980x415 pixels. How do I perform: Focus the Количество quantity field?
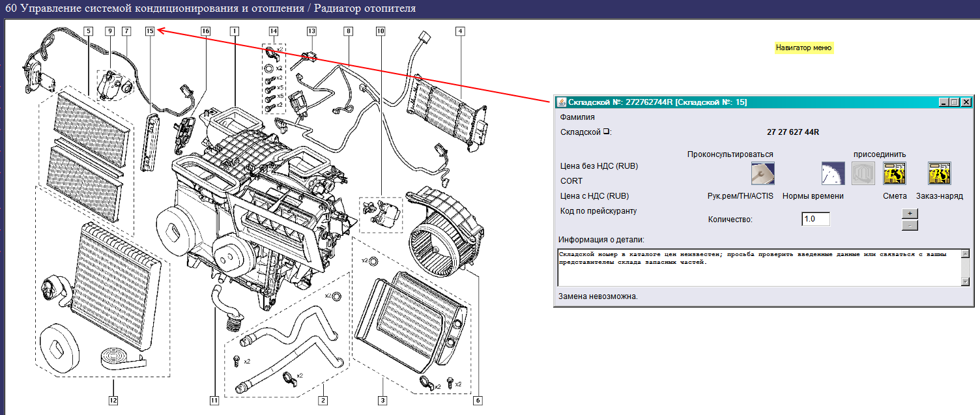[816, 219]
